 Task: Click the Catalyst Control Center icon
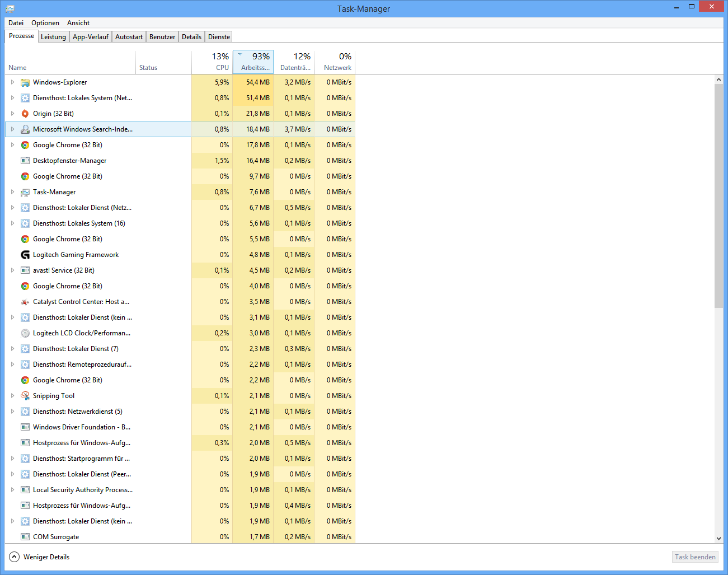(x=25, y=302)
